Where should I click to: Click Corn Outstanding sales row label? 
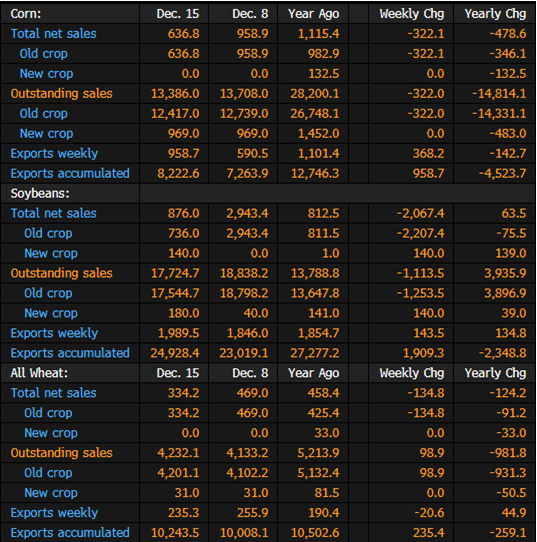click(62, 94)
